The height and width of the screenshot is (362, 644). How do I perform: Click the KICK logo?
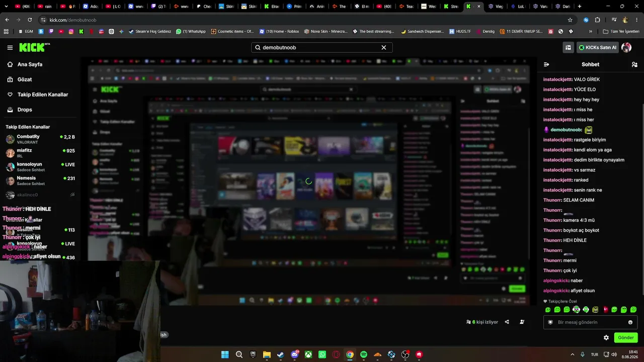35,48
